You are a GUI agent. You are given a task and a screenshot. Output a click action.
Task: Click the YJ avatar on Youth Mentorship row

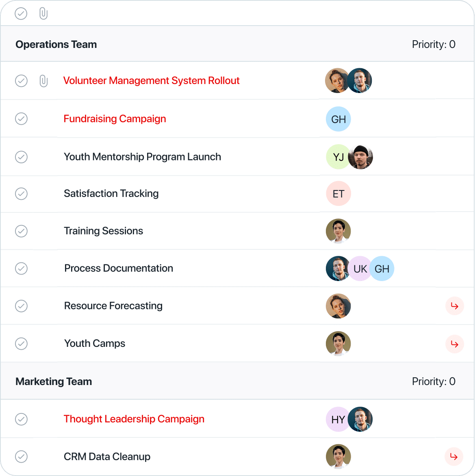pos(338,157)
